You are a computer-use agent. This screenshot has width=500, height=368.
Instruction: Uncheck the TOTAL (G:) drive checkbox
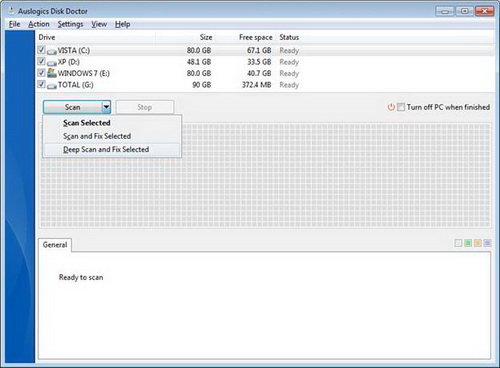pyautogui.click(x=41, y=84)
